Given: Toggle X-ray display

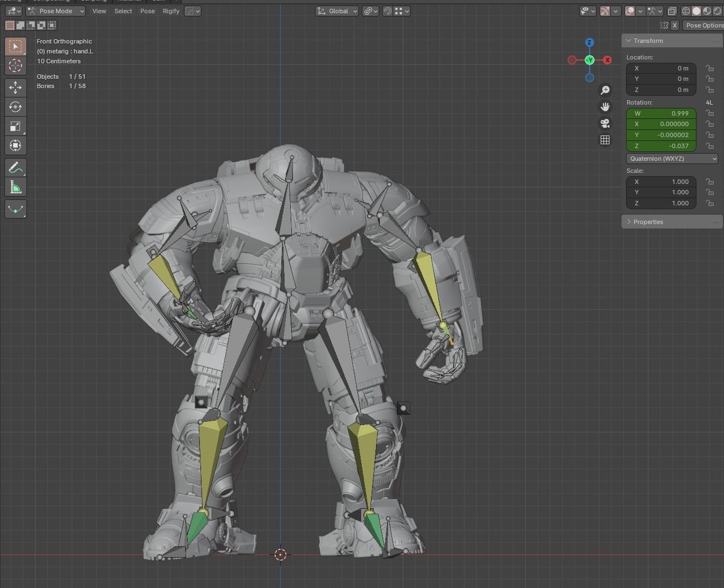Looking at the screenshot, I should pos(672,11).
